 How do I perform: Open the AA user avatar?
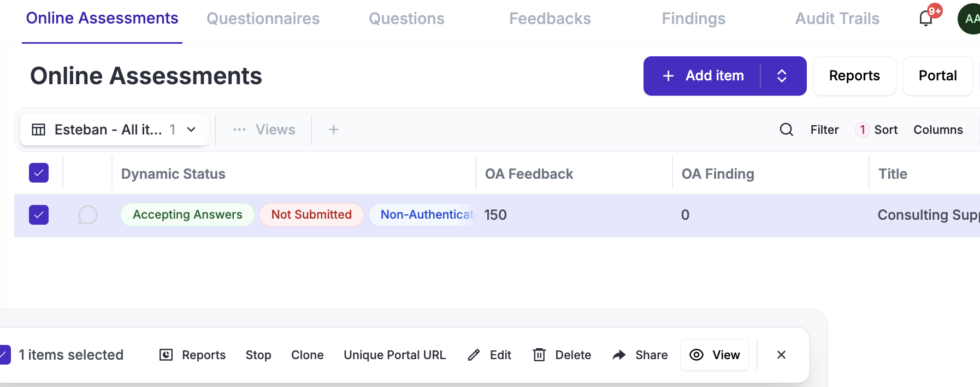point(970,19)
